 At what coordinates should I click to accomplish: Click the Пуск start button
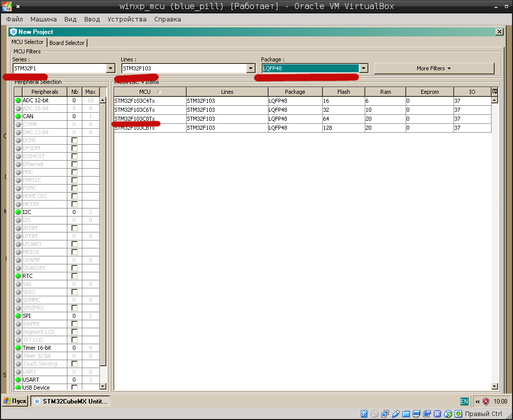coord(15,401)
